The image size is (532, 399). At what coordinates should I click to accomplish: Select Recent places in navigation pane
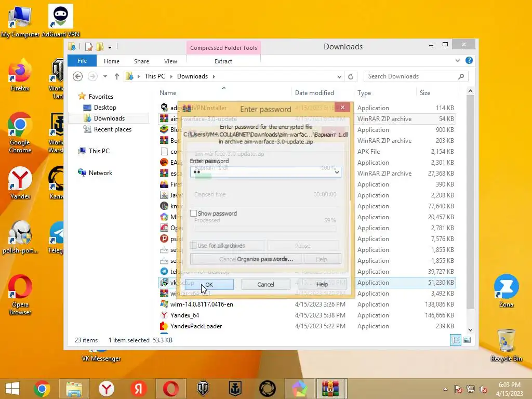[113, 129]
